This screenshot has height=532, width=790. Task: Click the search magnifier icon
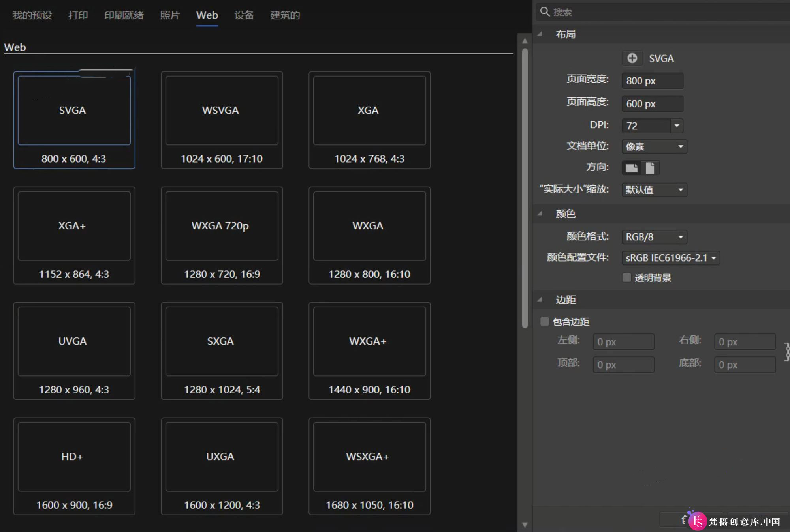pyautogui.click(x=545, y=12)
